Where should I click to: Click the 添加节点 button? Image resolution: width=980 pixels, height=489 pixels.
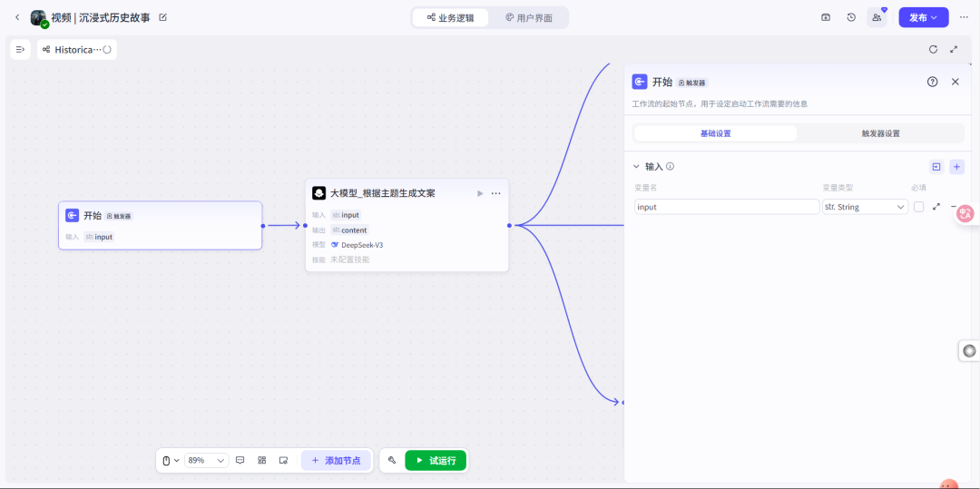tap(336, 460)
